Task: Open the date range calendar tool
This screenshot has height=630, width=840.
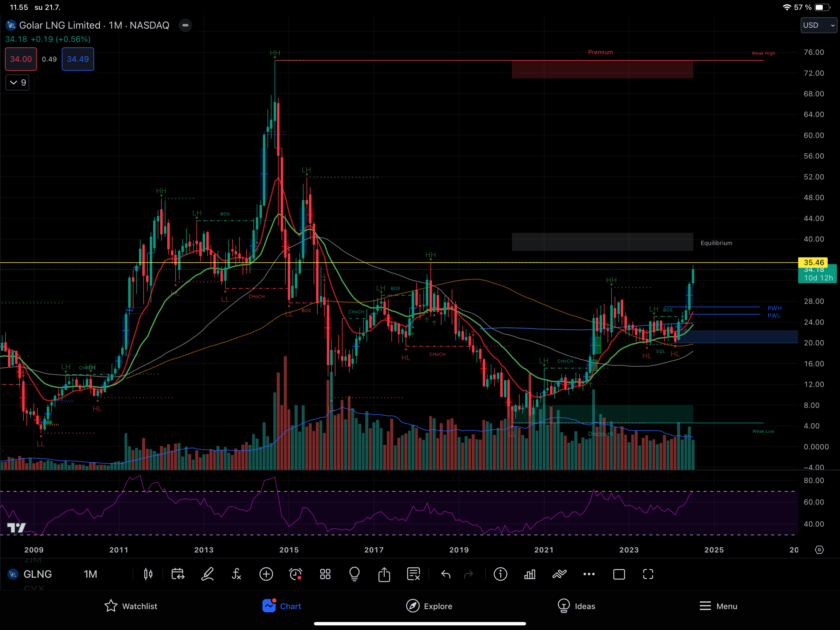Action: click(178, 574)
